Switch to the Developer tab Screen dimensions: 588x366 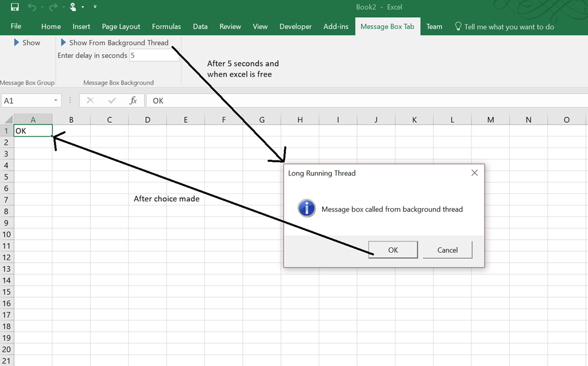point(295,26)
